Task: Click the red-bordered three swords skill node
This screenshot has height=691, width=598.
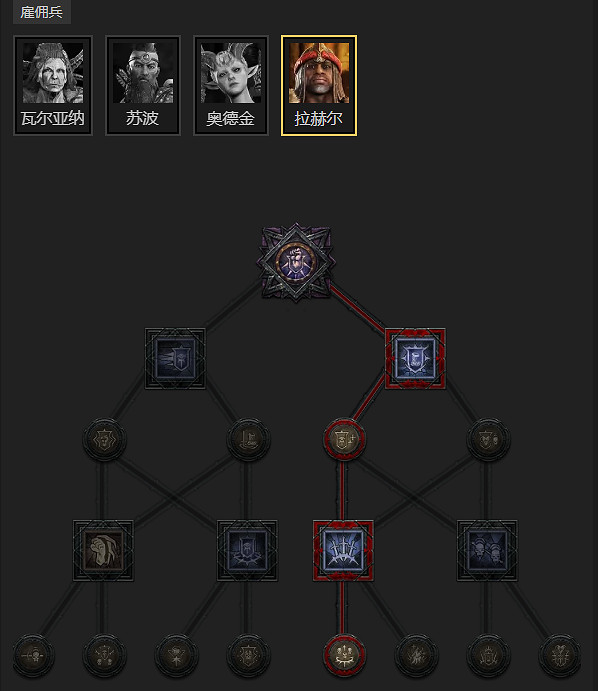Action: (x=343, y=550)
